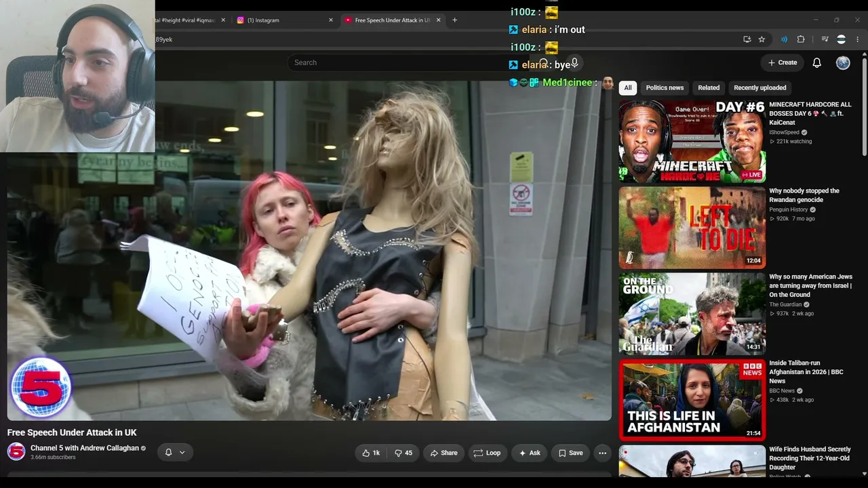The height and width of the screenshot is (488, 868).
Task: Expand the subscription notification bell dropdown
Action: [174, 452]
